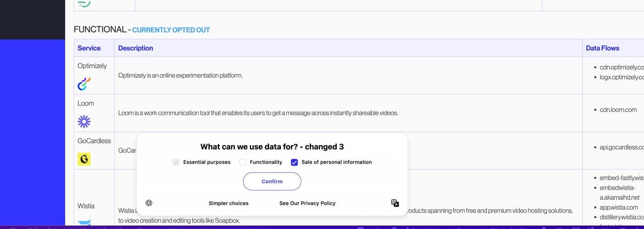644x229 pixels.
Task: Enable the Functionality checkbox
Action: tap(243, 163)
